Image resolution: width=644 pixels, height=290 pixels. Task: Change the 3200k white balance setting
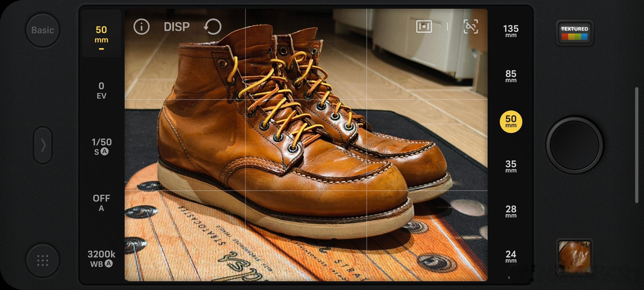pos(101,259)
